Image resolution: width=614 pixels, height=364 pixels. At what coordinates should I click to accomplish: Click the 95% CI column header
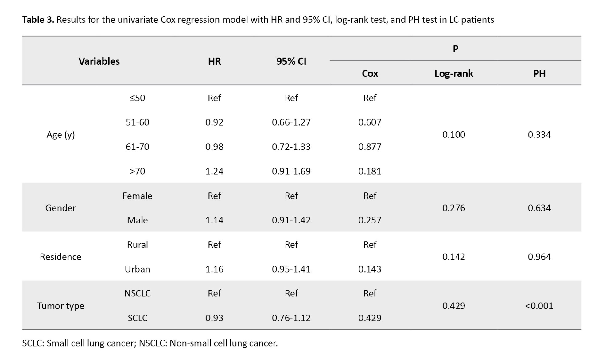[x=291, y=61]
